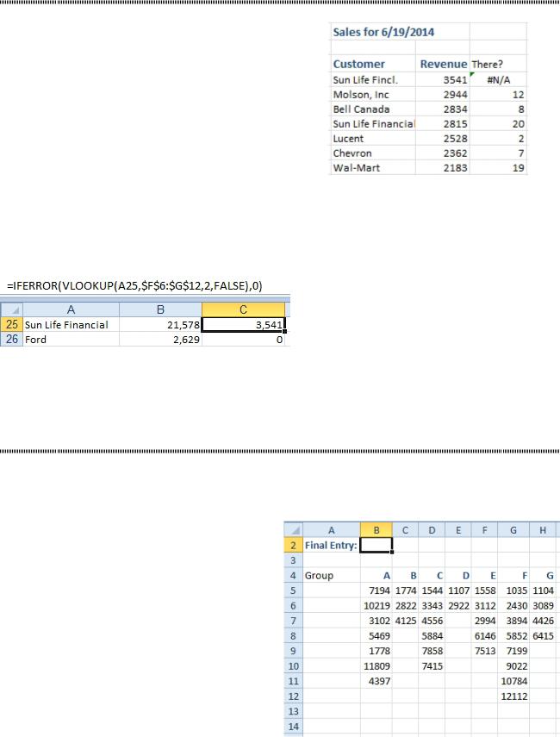Viewport: 560px width, 737px height.
Task: Click cell with value 2,629
Action: point(160,339)
